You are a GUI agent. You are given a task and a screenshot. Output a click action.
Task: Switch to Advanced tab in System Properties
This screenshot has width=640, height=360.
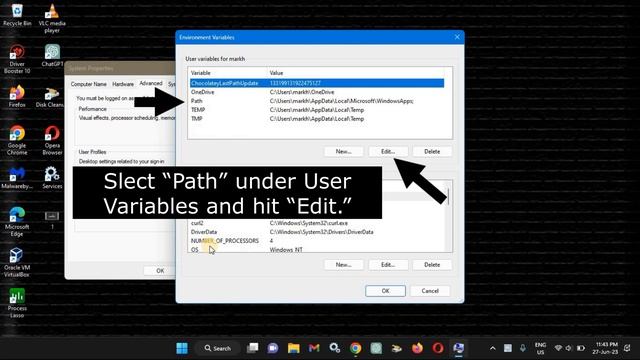tap(151, 83)
